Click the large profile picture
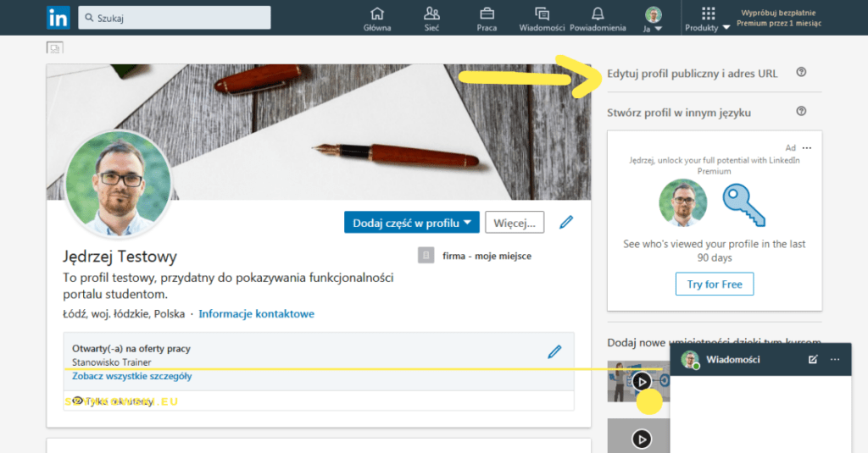This screenshot has width=868, height=453. [x=118, y=185]
